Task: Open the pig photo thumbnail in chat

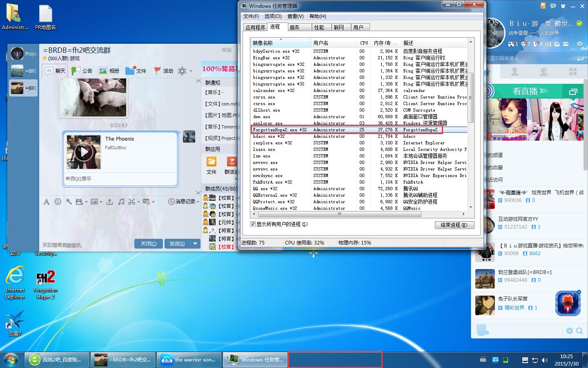Action: (93, 97)
